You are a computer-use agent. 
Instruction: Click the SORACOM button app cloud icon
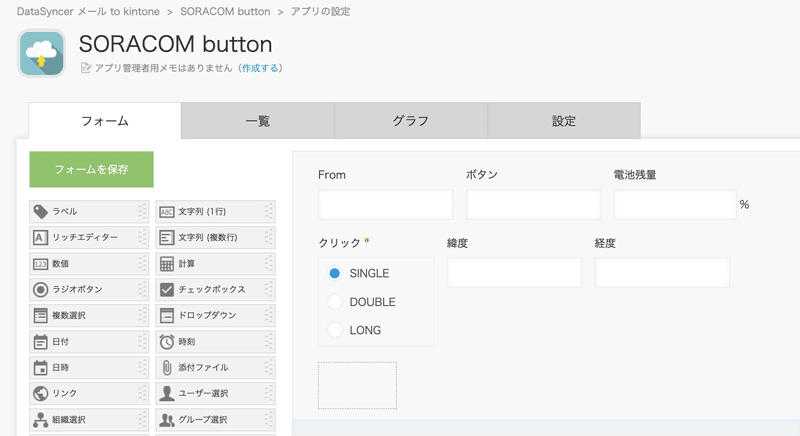pyautogui.click(x=41, y=53)
